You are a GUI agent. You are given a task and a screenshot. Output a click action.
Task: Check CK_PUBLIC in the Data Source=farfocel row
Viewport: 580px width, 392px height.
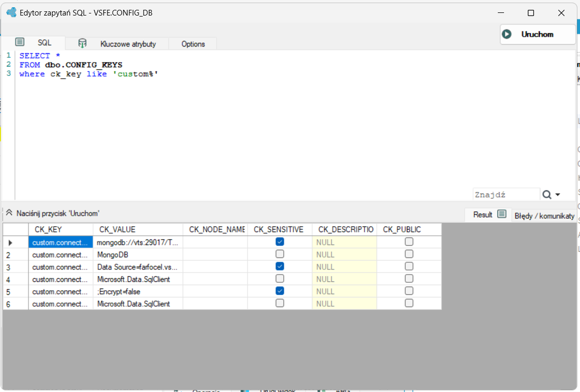coord(409,266)
